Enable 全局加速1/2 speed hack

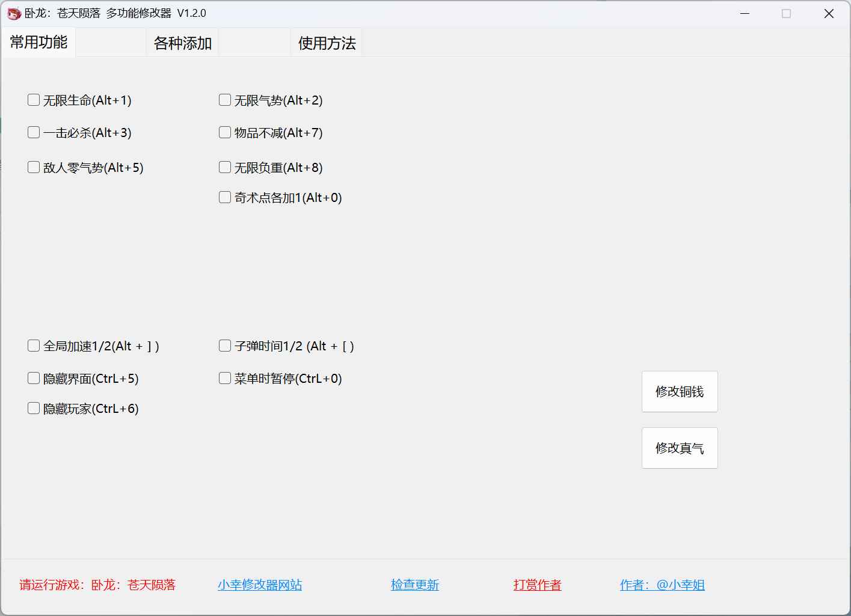coord(34,346)
